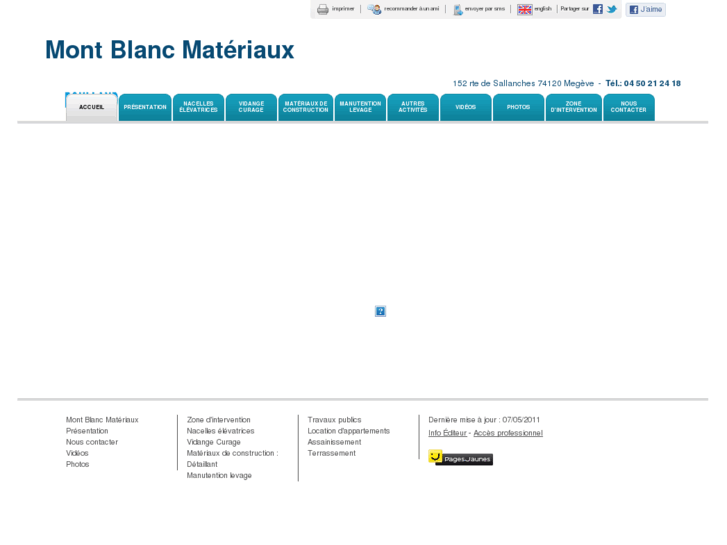Image resolution: width=727 pixels, height=545 pixels.
Task: Click the recommend to a friend icon
Action: click(x=374, y=9)
